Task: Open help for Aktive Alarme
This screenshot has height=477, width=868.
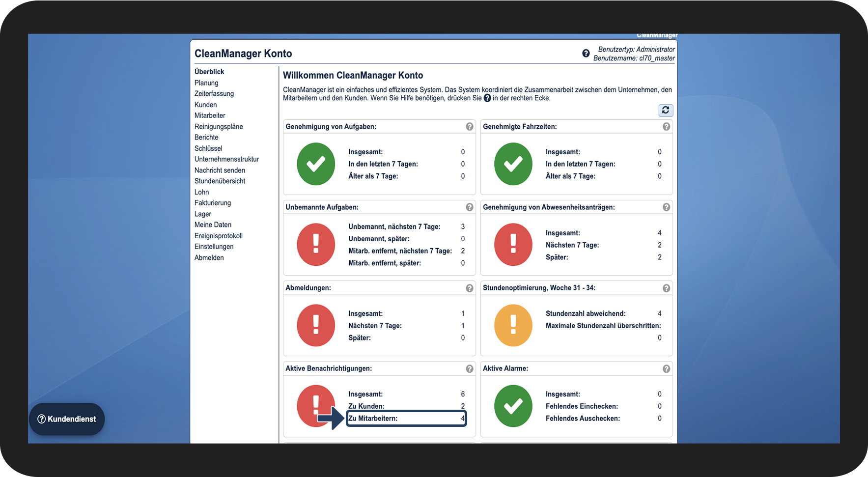Action: point(666,369)
